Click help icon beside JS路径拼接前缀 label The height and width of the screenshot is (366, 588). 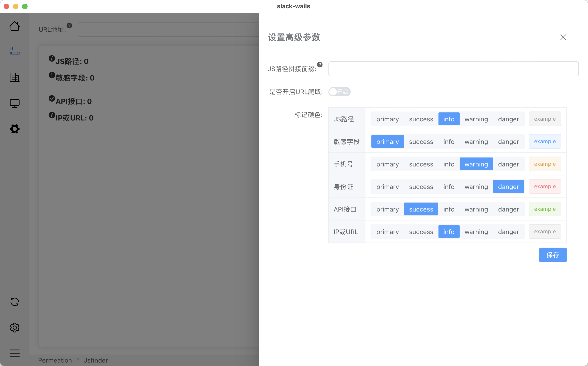pos(320,65)
